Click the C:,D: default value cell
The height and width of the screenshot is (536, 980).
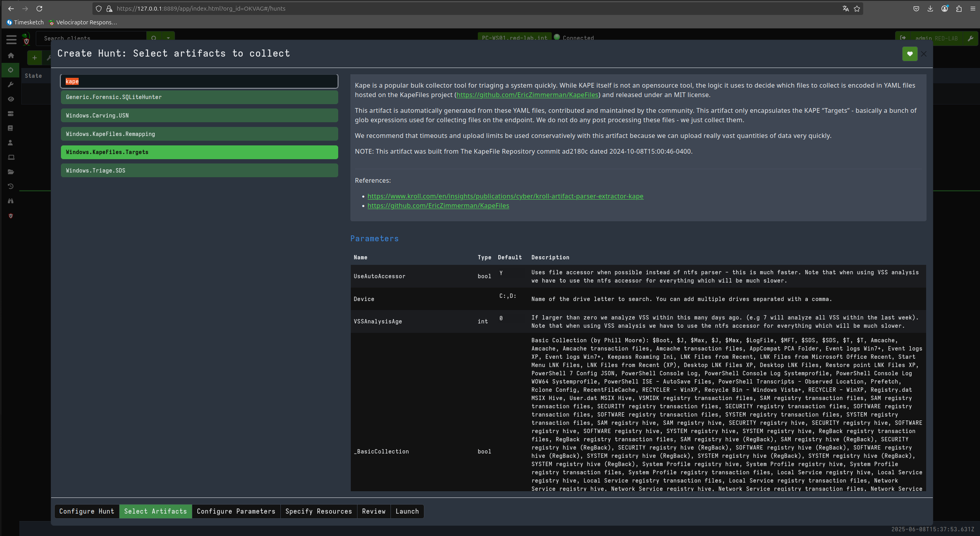pos(508,296)
